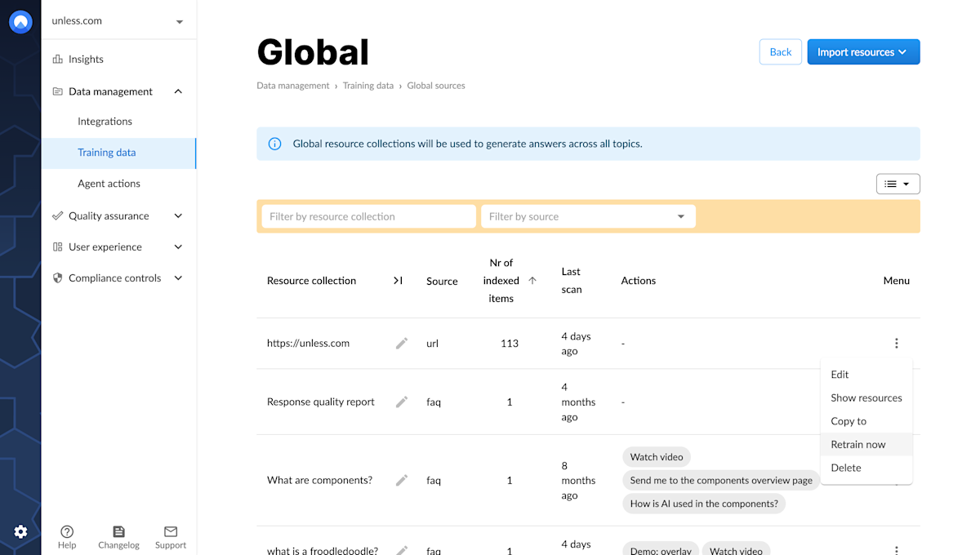Open Agent actions sidebar item

(109, 184)
